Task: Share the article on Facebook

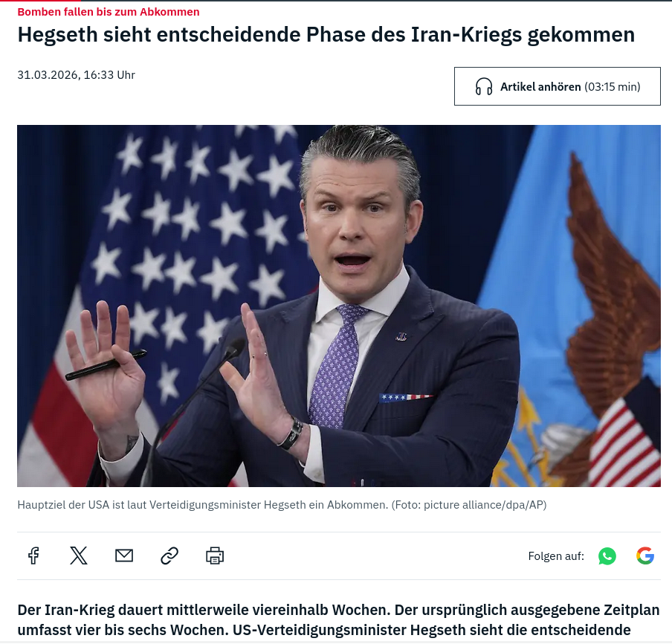Action: 34,556
